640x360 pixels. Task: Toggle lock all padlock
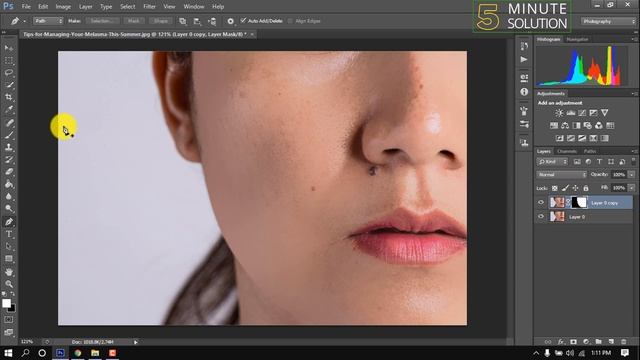(x=586, y=188)
